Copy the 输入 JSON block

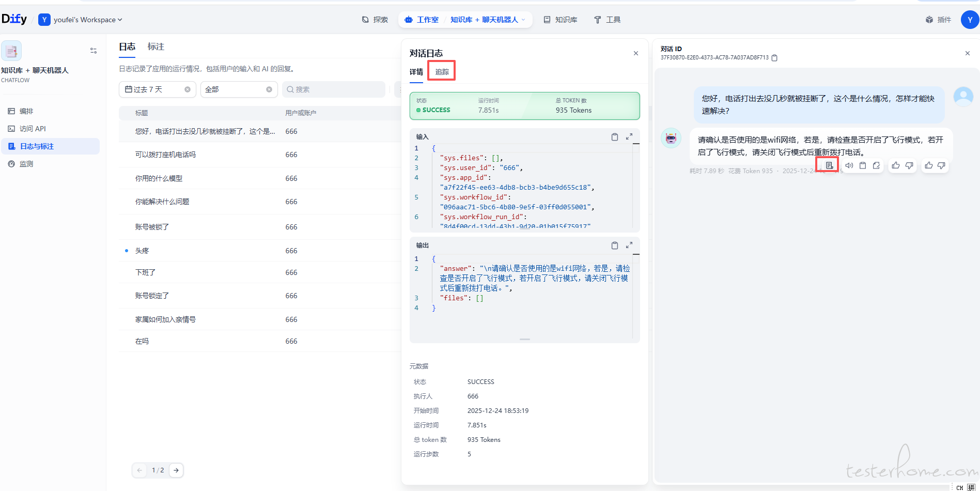pyautogui.click(x=614, y=137)
